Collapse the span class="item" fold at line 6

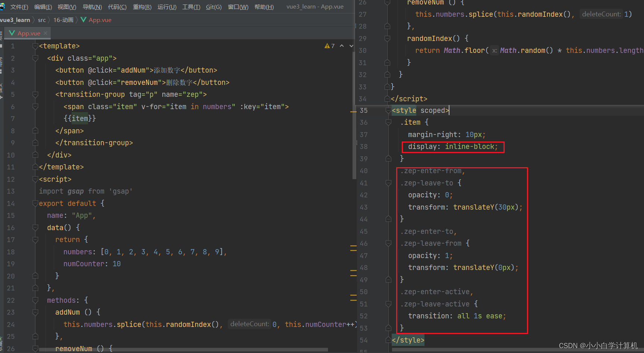pyautogui.click(x=35, y=106)
